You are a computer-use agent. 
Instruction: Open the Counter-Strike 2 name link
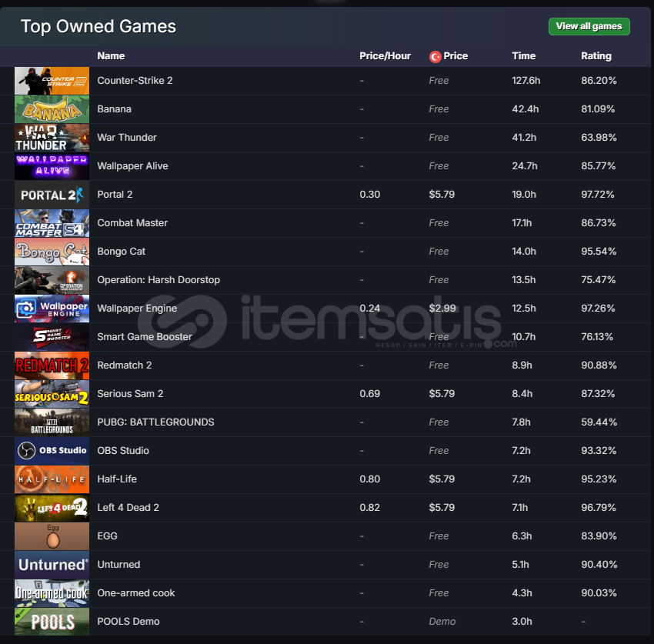coord(135,81)
